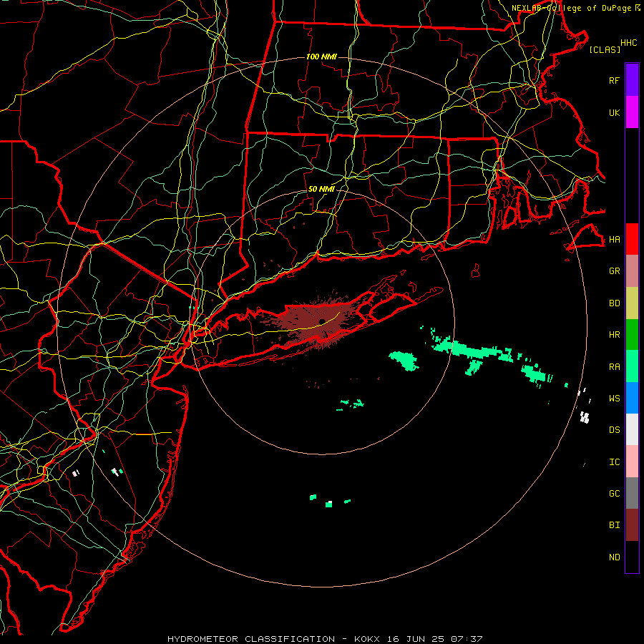Image resolution: width=644 pixels, height=644 pixels.
Task: Click the ND black legend swatch
Action: [x=632, y=557]
